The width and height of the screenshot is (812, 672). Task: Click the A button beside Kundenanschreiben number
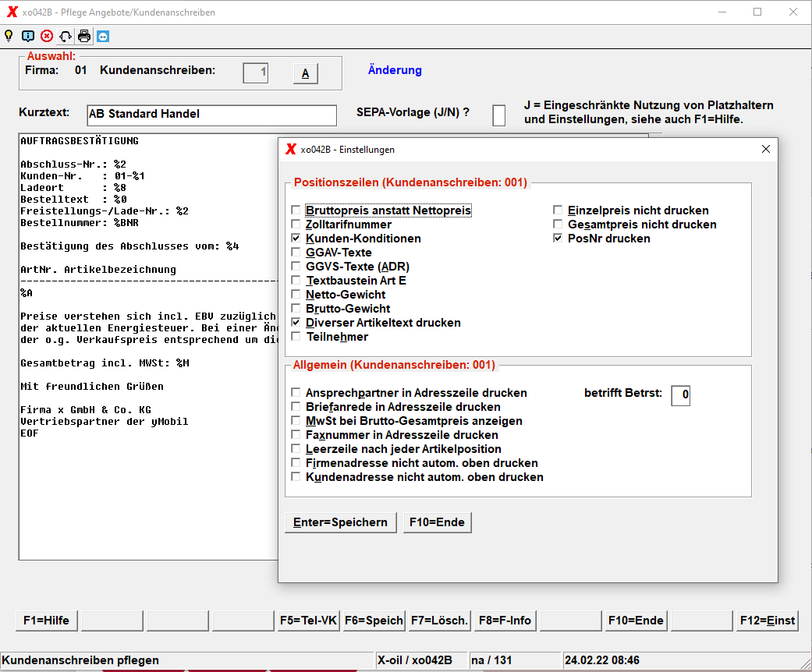tap(306, 73)
